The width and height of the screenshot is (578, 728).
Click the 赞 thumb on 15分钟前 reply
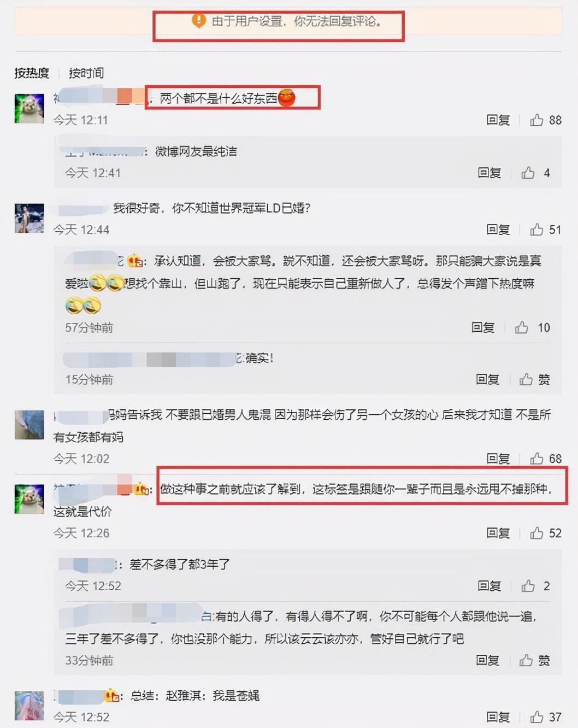click(526, 379)
